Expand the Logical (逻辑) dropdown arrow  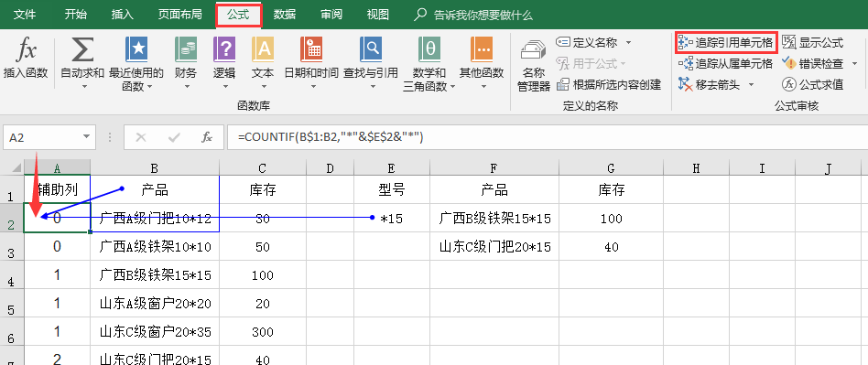pyautogui.click(x=224, y=86)
